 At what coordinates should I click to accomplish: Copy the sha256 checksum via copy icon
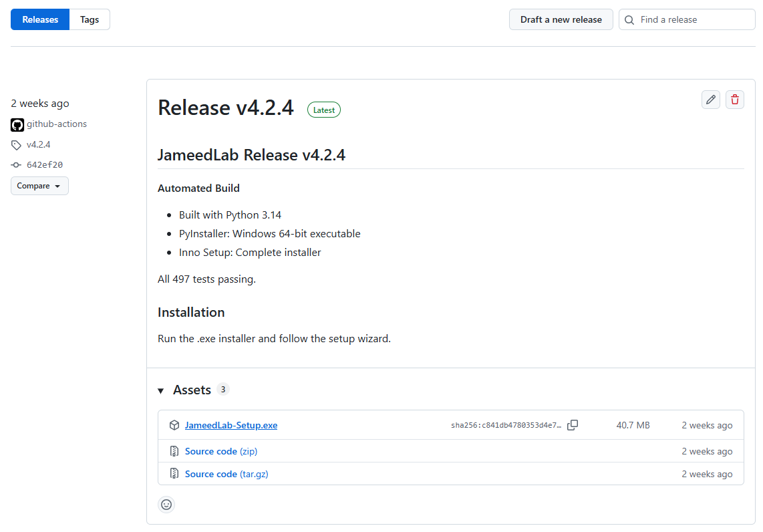click(573, 425)
